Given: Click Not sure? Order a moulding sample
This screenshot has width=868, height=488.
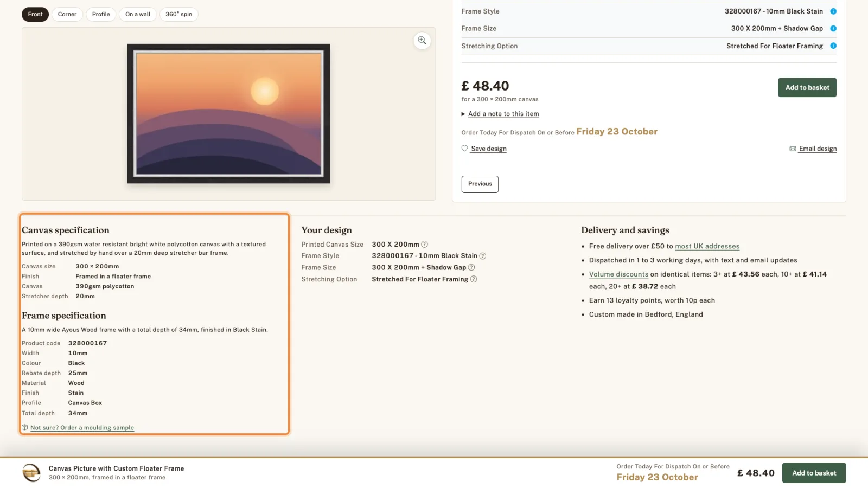Looking at the screenshot, I should point(82,428).
